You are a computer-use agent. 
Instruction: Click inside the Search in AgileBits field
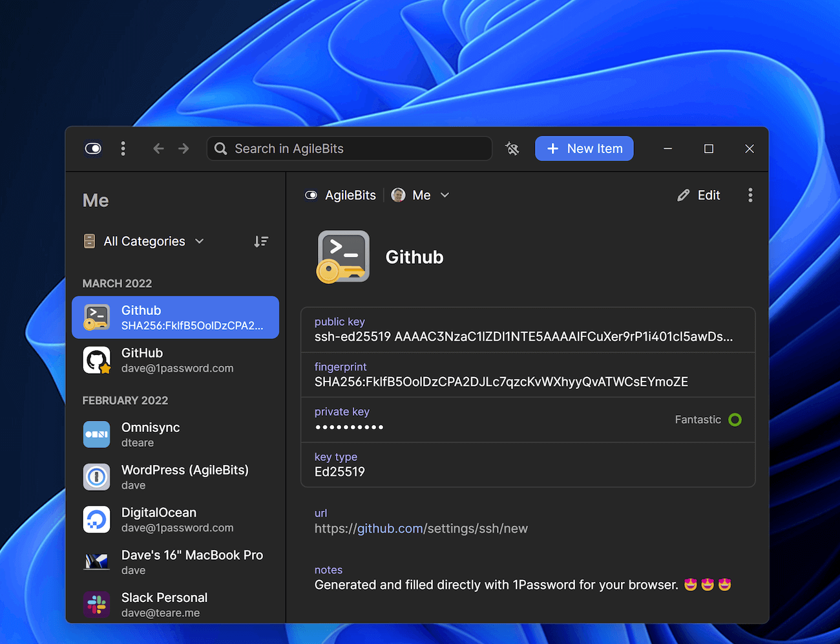(349, 148)
